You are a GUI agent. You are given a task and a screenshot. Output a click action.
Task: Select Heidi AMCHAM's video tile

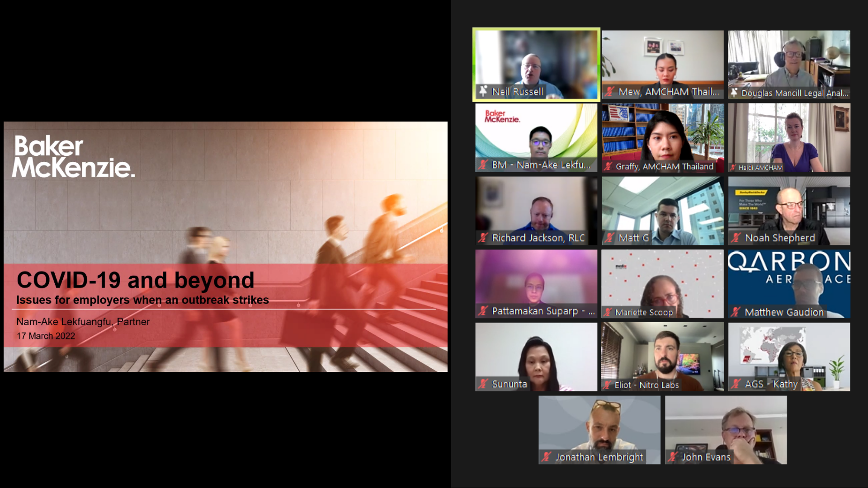tap(789, 138)
